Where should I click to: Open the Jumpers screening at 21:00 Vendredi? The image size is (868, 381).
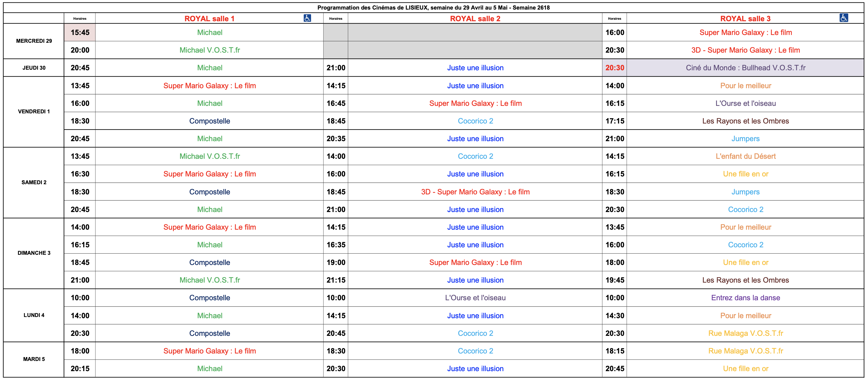(x=745, y=139)
